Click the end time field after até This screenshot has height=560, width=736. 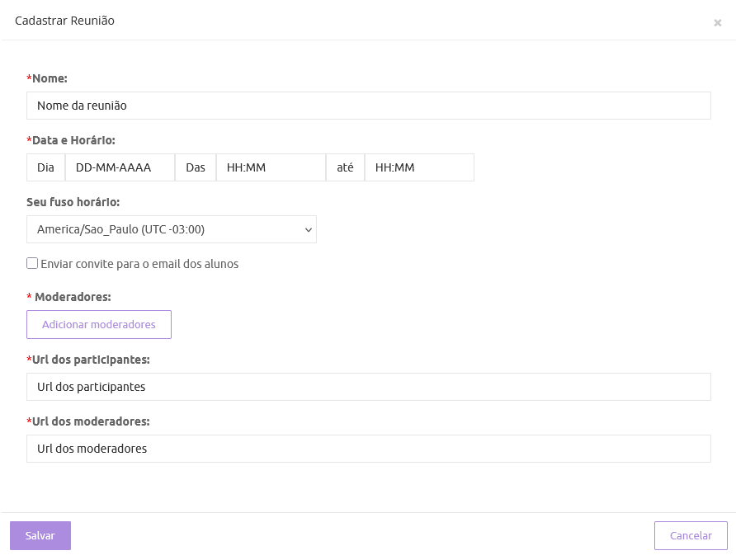pos(419,167)
